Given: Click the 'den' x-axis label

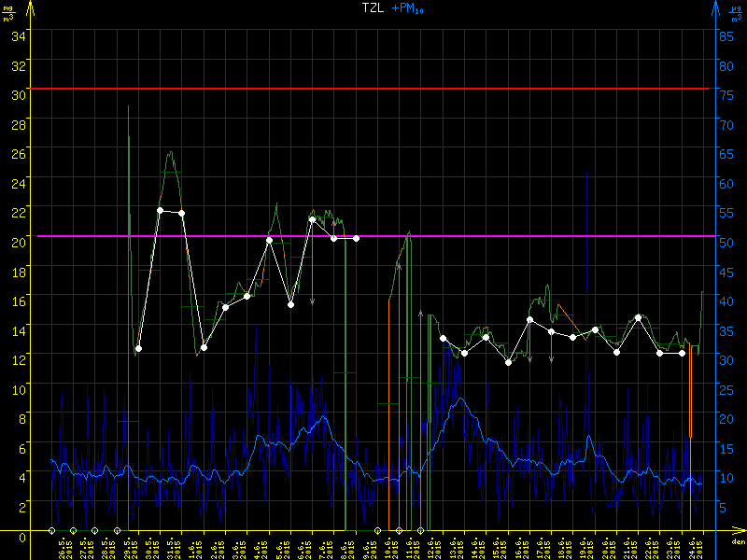Looking at the screenshot, I should [x=737, y=541].
